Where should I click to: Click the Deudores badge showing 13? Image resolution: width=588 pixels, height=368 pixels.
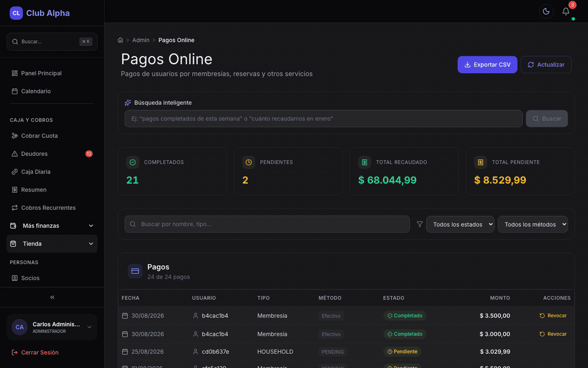(x=89, y=154)
